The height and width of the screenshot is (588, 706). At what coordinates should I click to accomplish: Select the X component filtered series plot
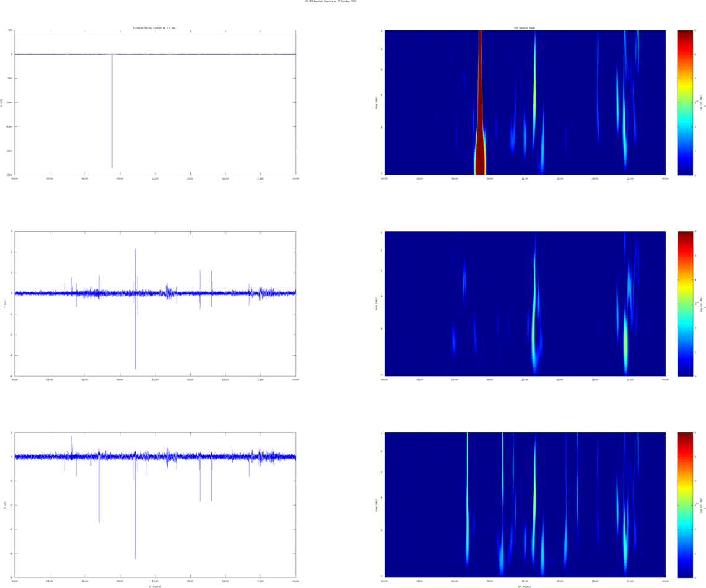pos(155,103)
